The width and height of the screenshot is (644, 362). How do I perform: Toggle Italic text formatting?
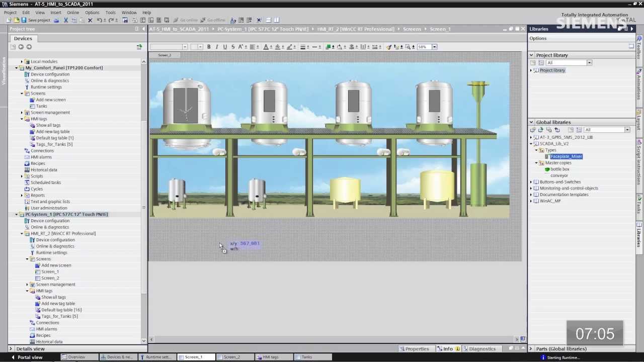coord(217,47)
